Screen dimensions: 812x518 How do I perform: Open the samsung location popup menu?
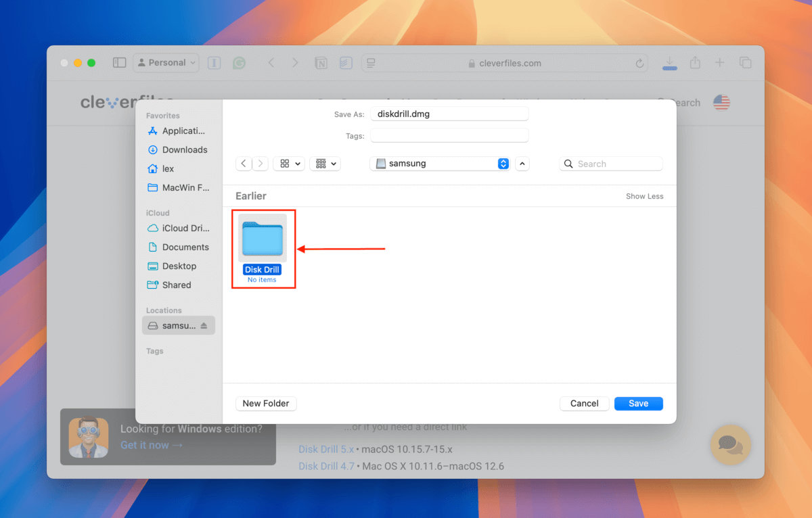coord(440,164)
